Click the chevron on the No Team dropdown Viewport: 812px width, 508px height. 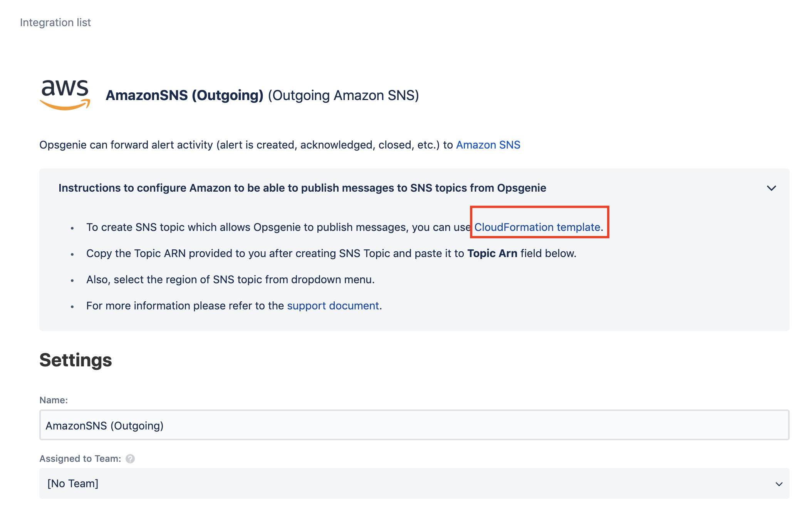pos(779,484)
